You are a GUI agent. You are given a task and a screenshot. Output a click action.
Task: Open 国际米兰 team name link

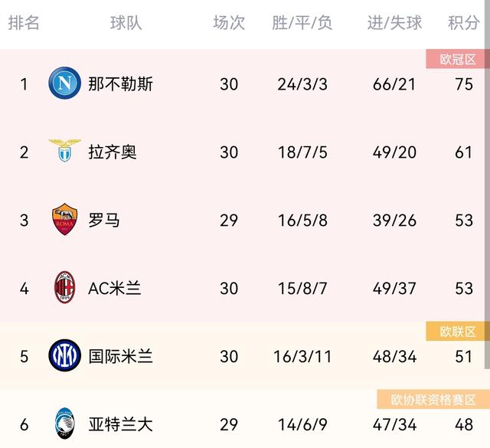pos(120,356)
